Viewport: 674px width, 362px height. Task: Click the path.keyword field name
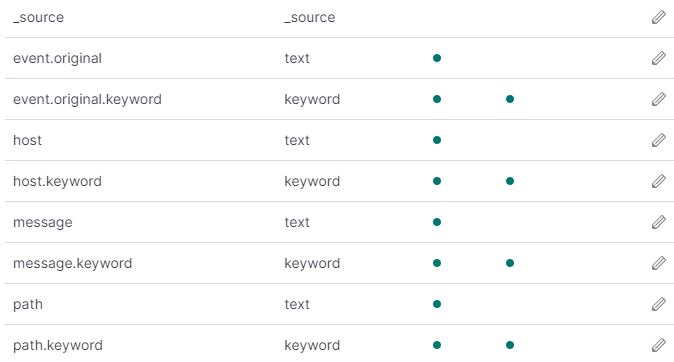[x=58, y=345]
